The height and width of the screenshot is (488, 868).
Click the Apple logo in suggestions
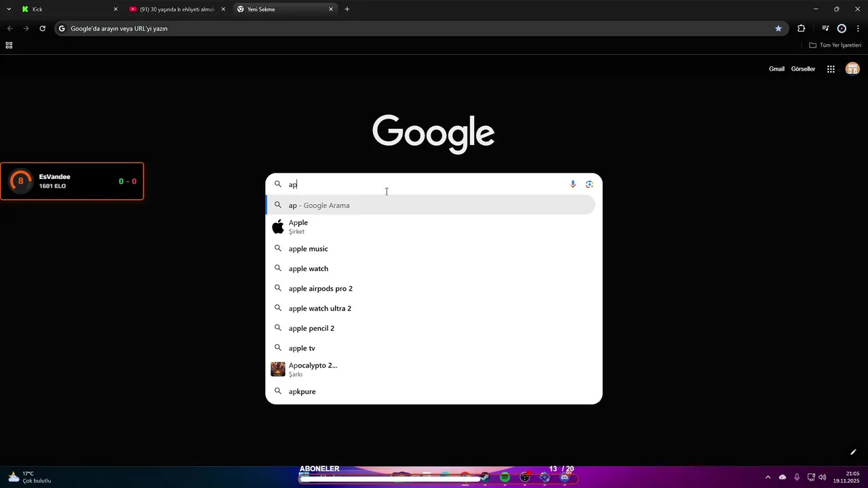click(x=278, y=227)
